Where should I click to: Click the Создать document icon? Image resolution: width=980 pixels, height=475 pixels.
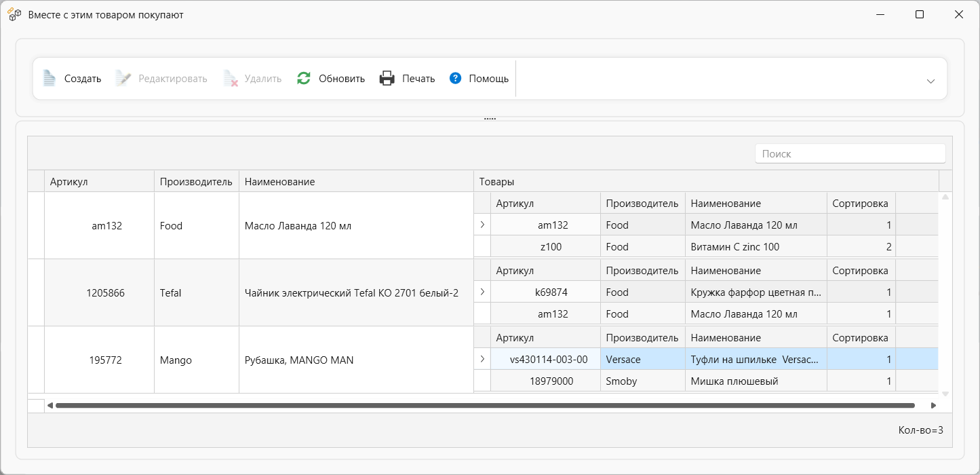[x=49, y=79]
